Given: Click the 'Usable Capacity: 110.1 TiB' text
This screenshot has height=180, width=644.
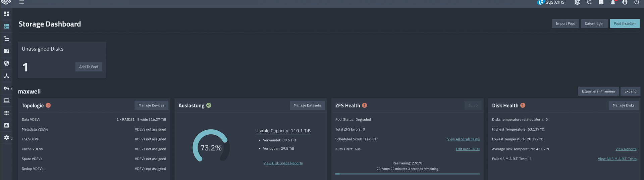Looking at the screenshot, I should coord(283,131).
